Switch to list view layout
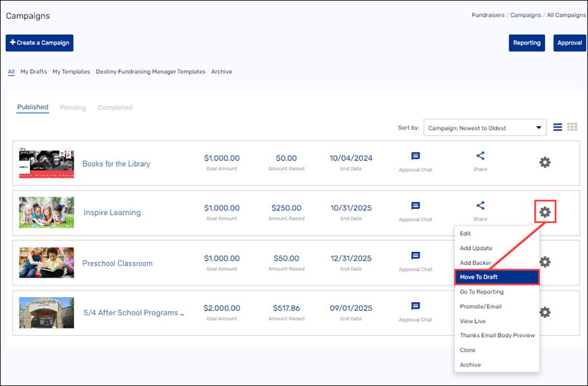Screen dimensions: 588x386 coord(557,127)
